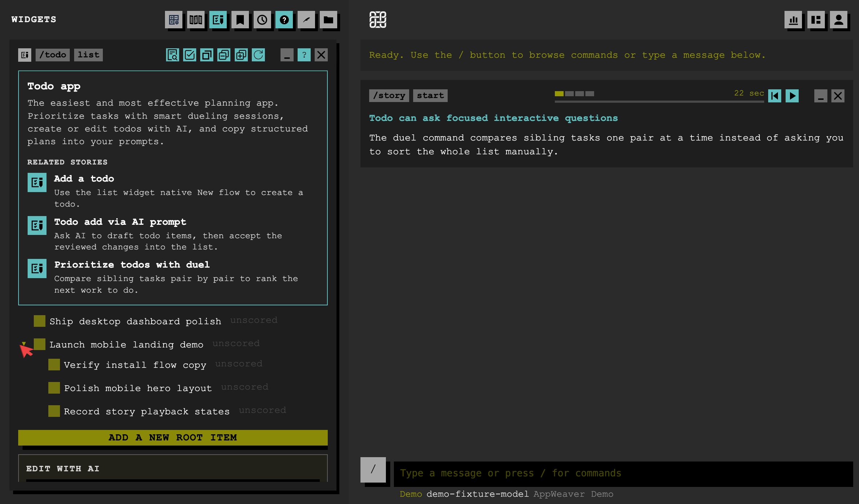Click Add a New Root Item button
Image resolution: width=859 pixels, height=504 pixels.
(x=173, y=438)
